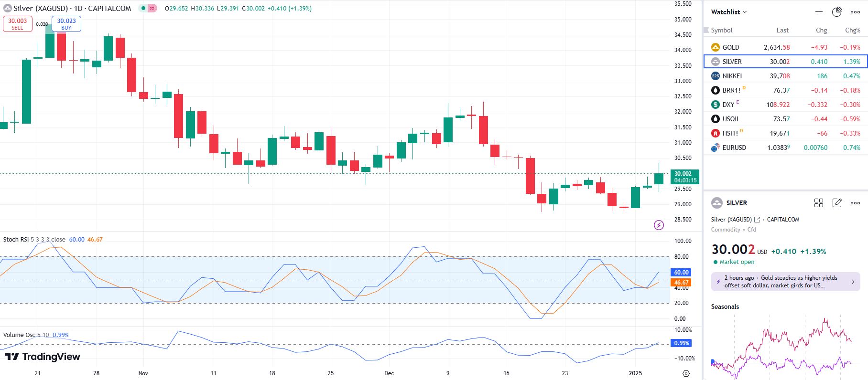868x380 pixels.
Task: Expand the Watchlist dropdown
Action: click(728, 12)
